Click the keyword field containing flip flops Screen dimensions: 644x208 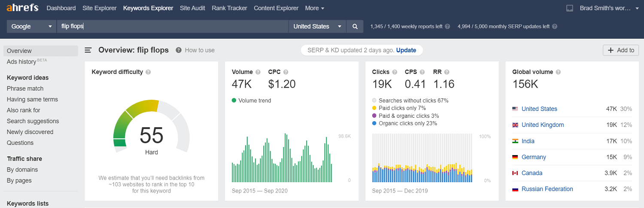click(173, 26)
